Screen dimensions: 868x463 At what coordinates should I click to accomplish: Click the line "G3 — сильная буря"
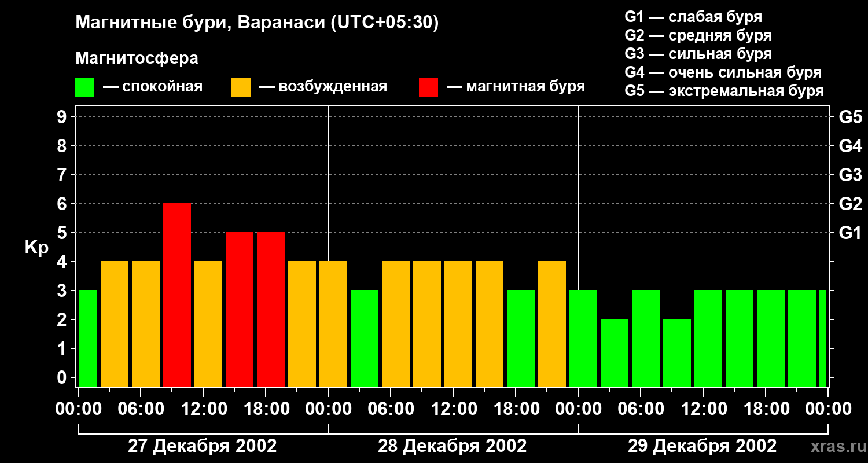pos(698,54)
